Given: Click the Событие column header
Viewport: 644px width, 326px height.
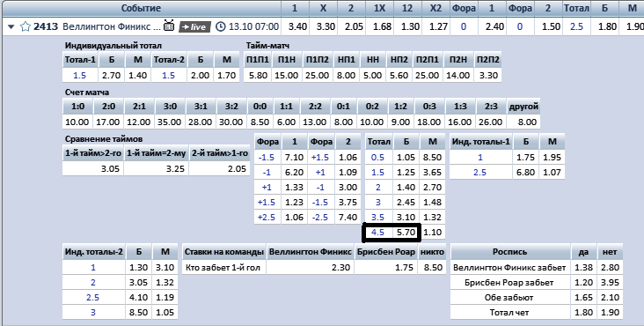Looking at the screenshot, I should [x=141, y=8].
